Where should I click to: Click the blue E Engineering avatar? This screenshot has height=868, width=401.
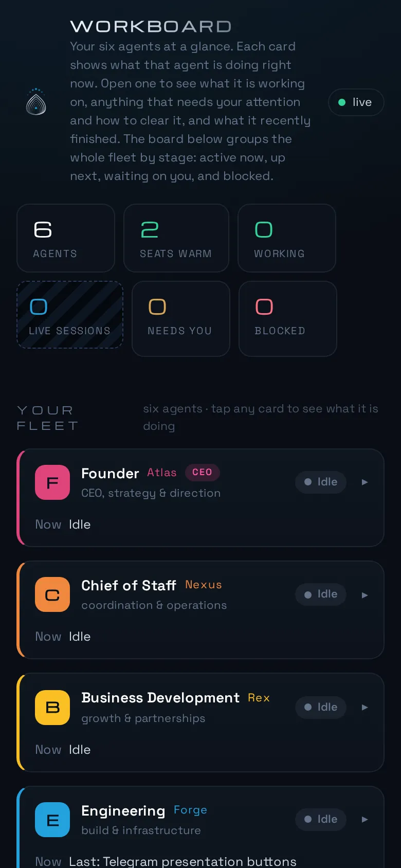point(52,820)
